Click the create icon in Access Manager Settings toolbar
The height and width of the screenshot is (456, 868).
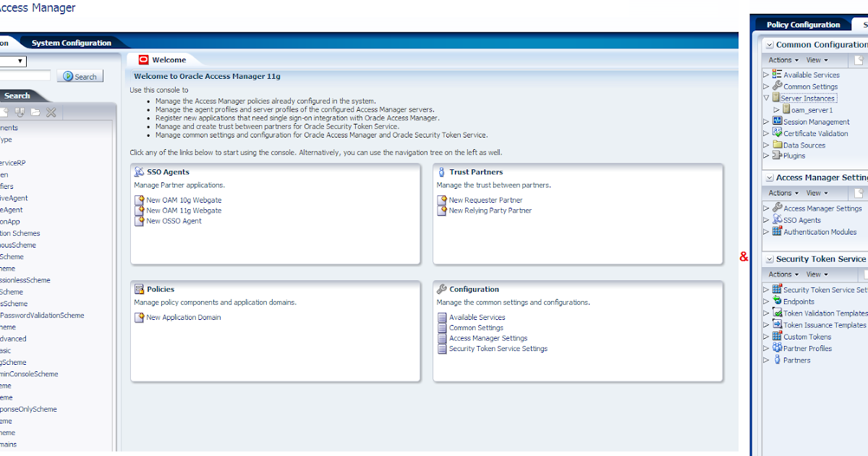pyautogui.click(x=859, y=193)
